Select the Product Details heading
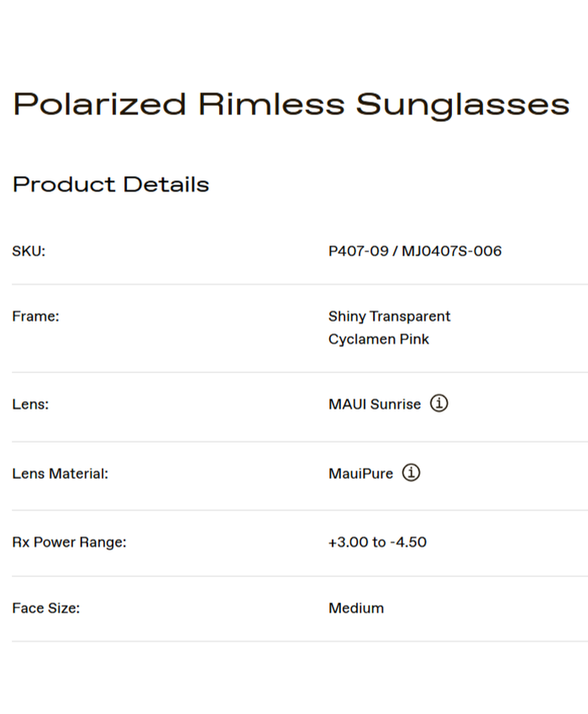Screen dimensions: 588x714 (x=111, y=185)
